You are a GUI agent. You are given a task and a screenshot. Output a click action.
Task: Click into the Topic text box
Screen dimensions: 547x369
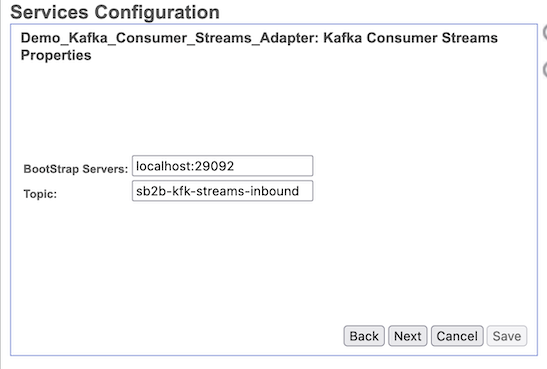click(x=223, y=191)
